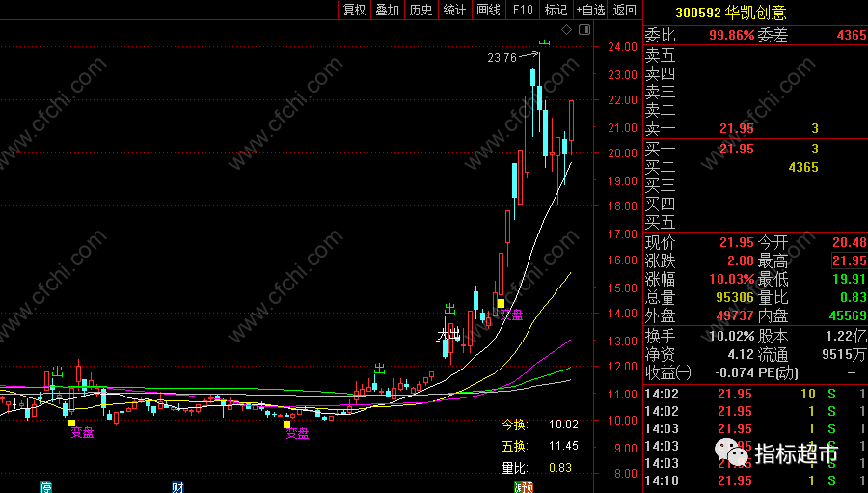
Task: Toggle the side panel icon beside the diamond
Action: click(x=584, y=30)
